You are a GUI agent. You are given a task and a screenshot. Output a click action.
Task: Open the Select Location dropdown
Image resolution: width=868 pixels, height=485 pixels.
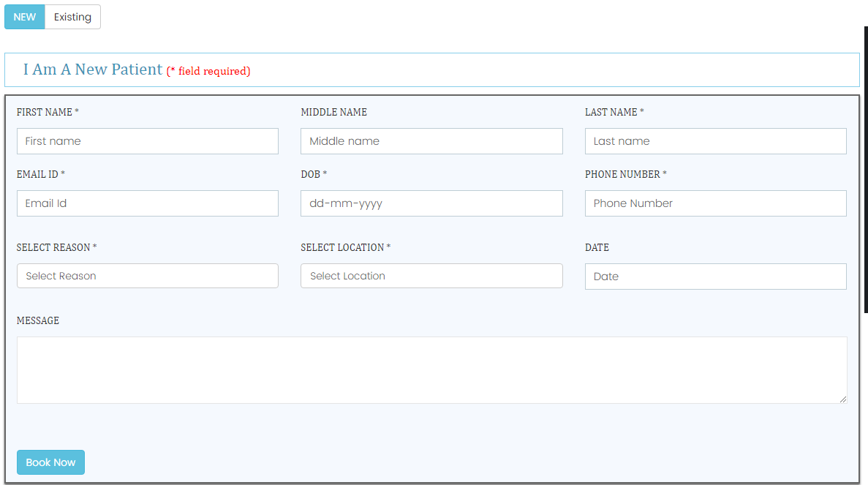[x=431, y=276]
